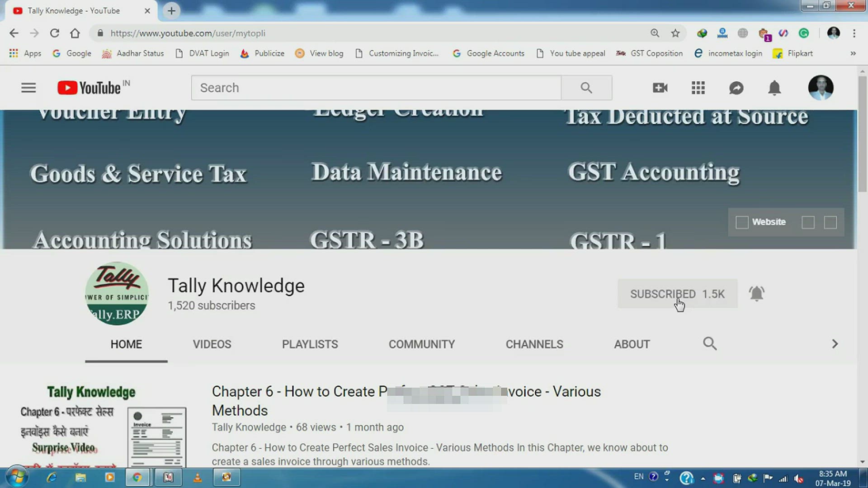
Task: Click the second social link icon on banner
Action: click(x=808, y=222)
